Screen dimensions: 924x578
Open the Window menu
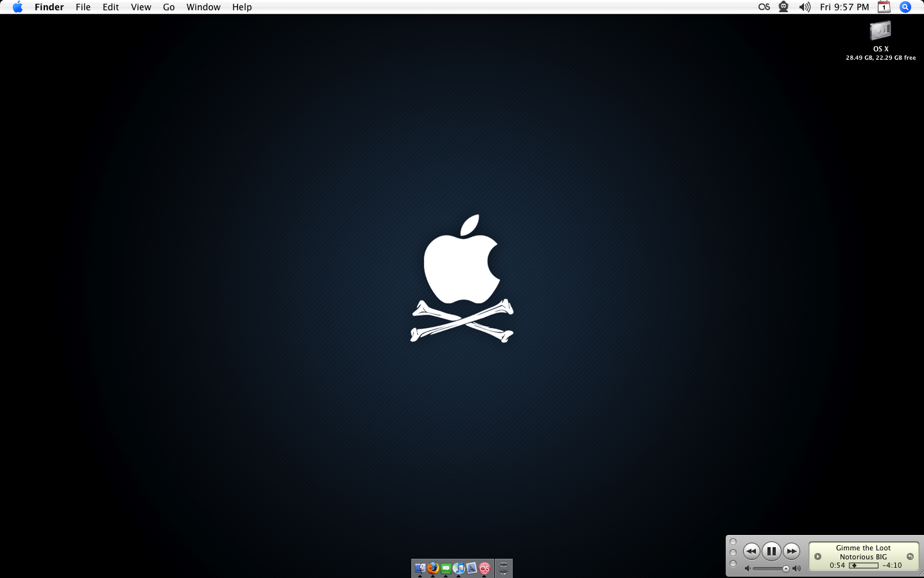click(203, 7)
